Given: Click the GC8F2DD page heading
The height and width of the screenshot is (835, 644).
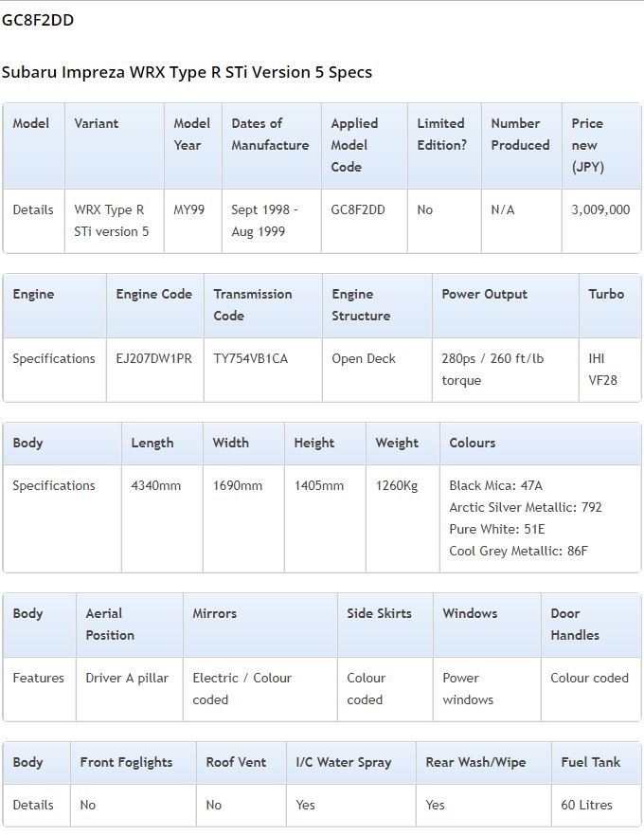Looking at the screenshot, I should coord(38,20).
